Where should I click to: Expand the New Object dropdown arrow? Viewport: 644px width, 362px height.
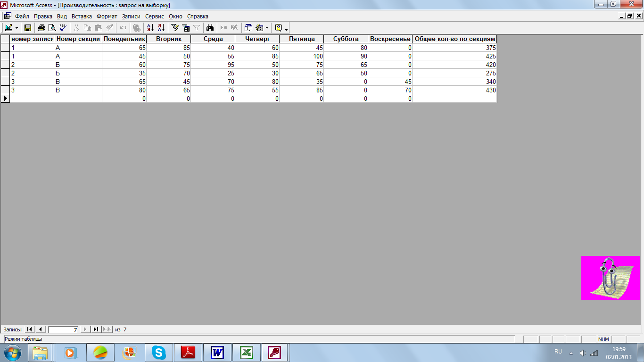pos(267,28)
